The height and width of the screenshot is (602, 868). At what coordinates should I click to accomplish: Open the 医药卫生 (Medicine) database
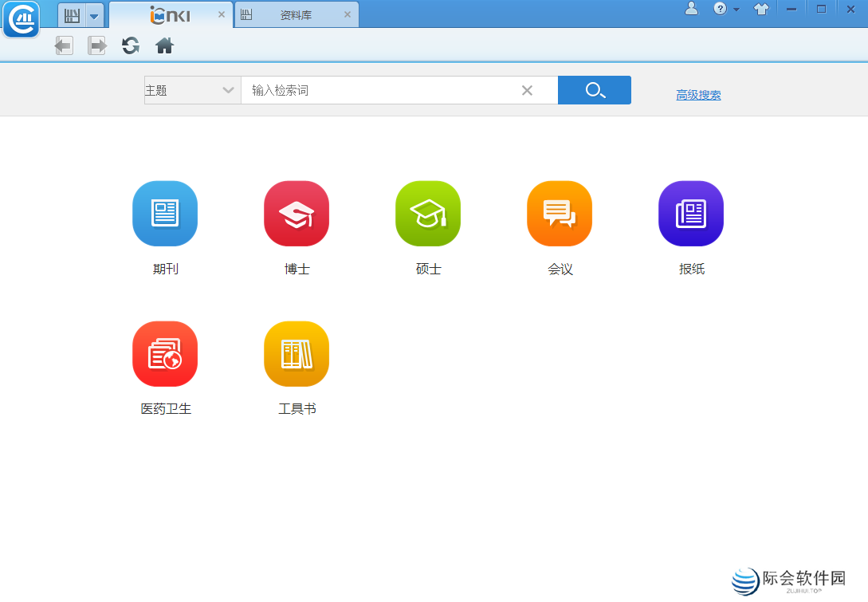(x=165, y=353)
